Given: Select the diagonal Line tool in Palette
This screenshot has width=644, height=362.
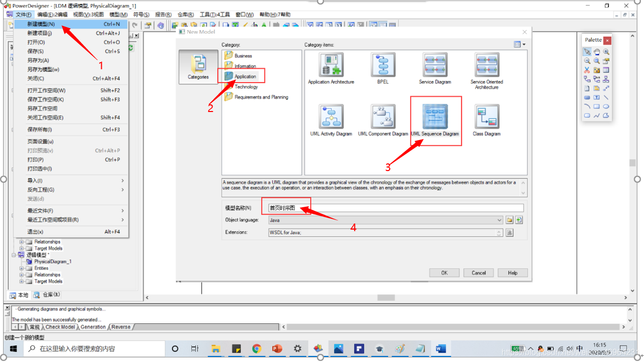Looking at the screenshot, I should 606,97.
